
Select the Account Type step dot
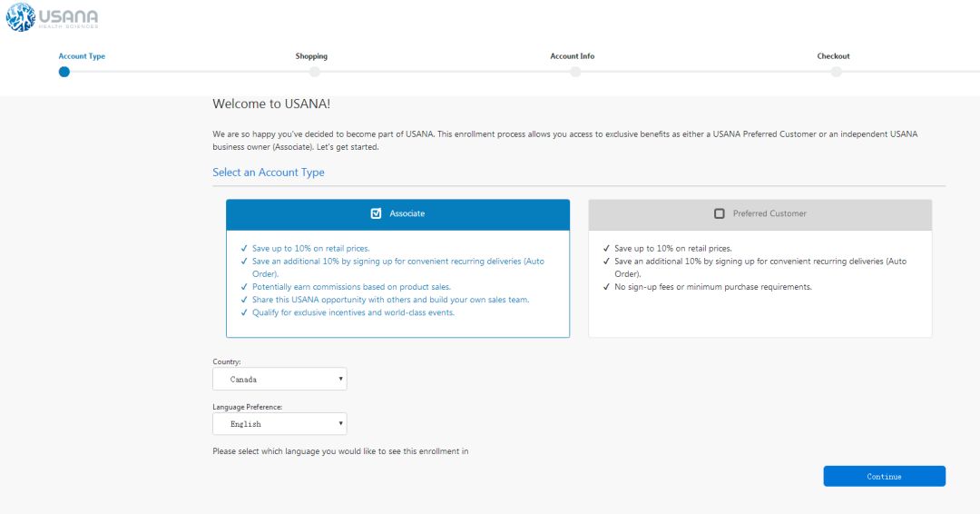pos(64,72)
